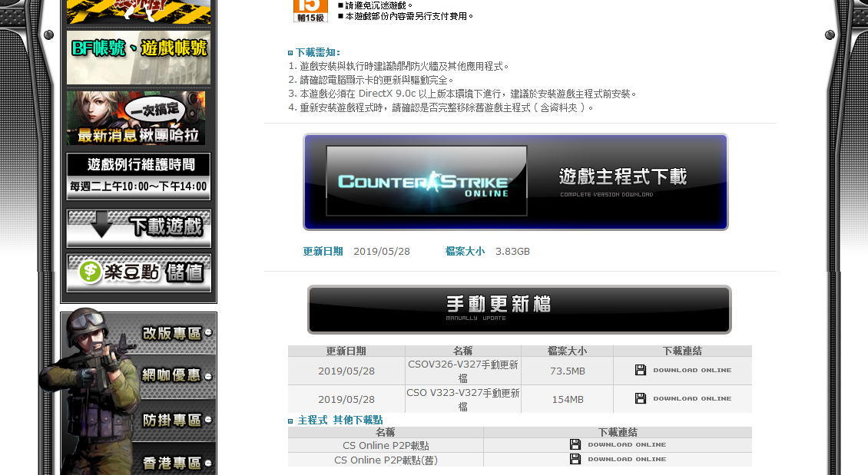
Task: Open the 下載遊戲 sidebar button
Action: coord(138,228)
